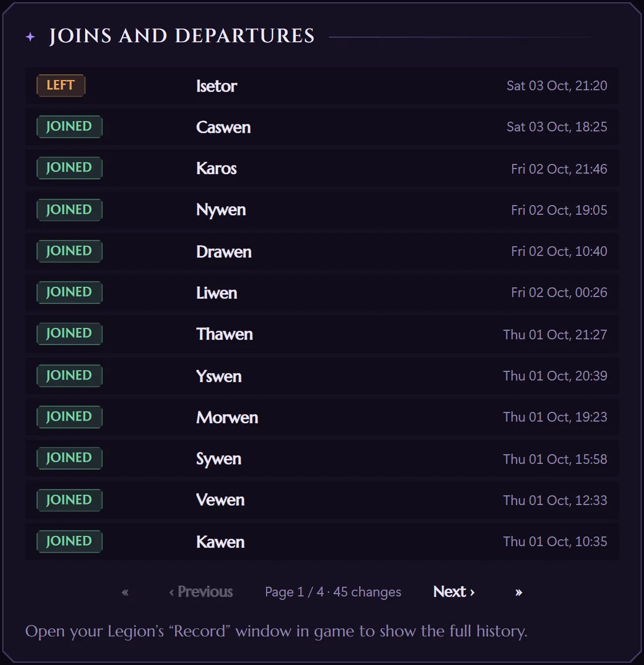Click the Previous page link
Screen dimensions: 644x665
tap(201, 592)
